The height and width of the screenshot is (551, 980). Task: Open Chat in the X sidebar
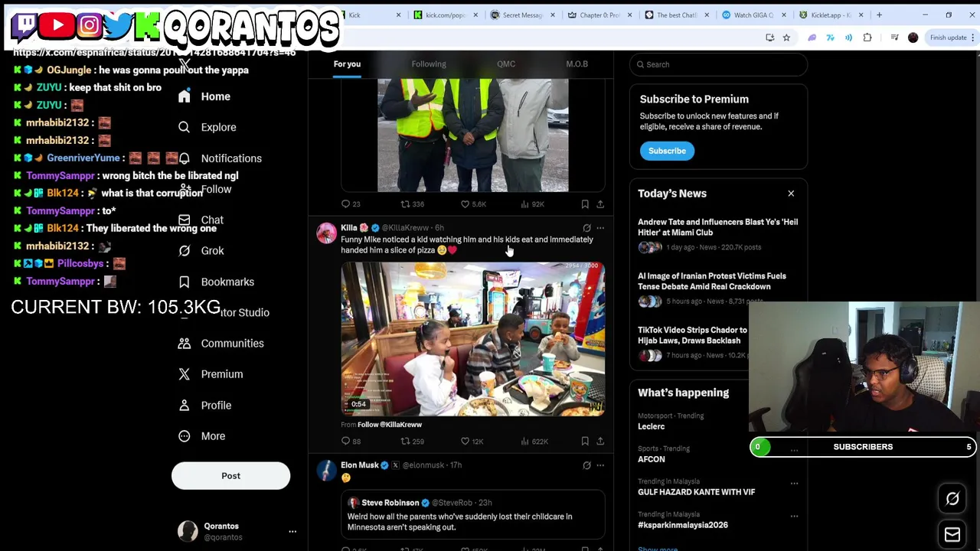pos(201,220)
